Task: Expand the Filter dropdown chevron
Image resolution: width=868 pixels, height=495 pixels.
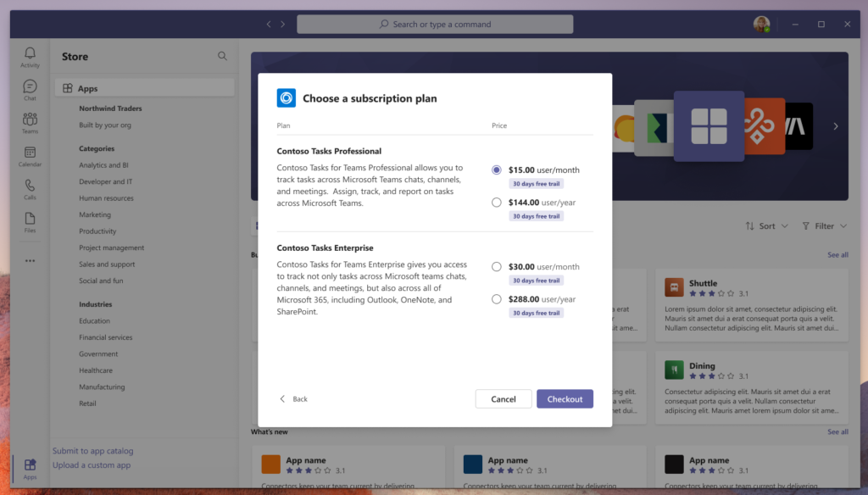Action: point(843,226)
